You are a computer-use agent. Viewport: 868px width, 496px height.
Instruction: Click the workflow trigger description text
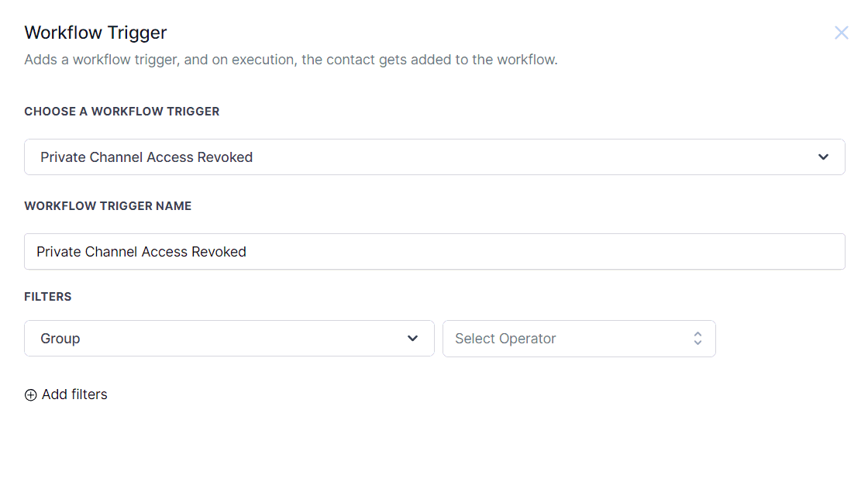tap(291, 60)
